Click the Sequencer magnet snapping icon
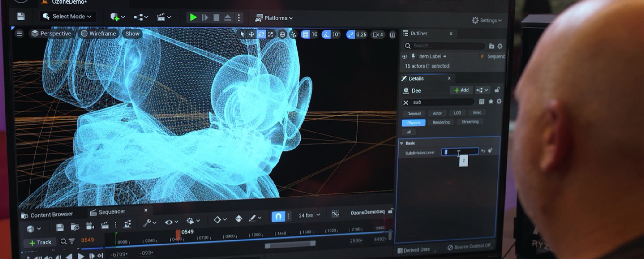The image size is (644, 259). [278, 216]
